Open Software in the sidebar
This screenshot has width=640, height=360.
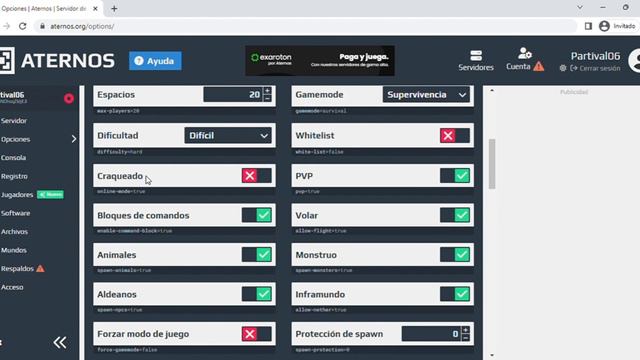click(x=15, y=213)
